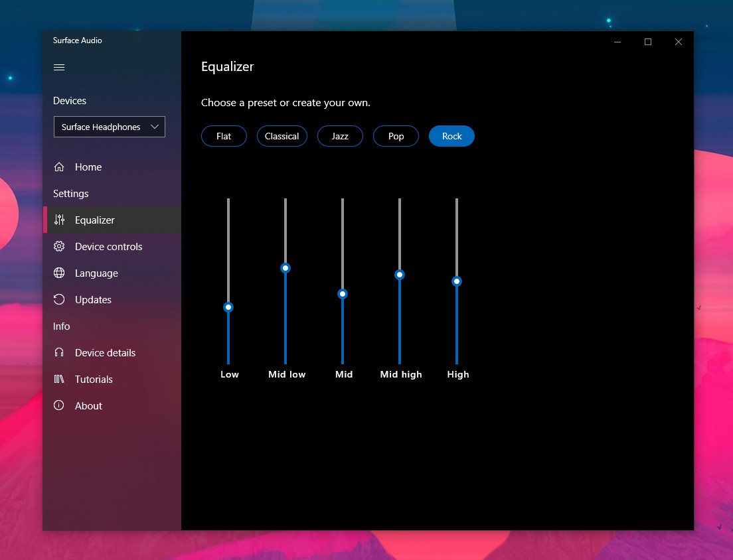Select the Equalizer menu item
733x560 pixels.
coord(112,220)
